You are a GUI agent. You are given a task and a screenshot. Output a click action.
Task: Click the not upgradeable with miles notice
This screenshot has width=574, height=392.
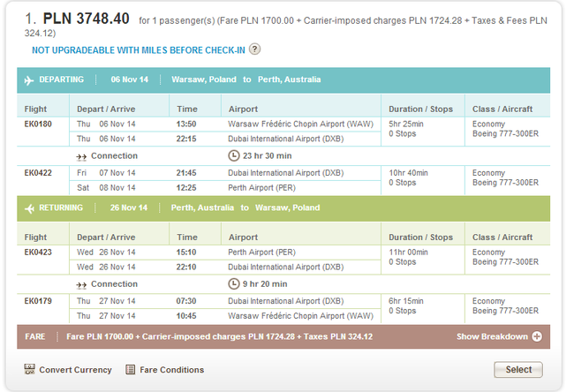click(139, 50)
